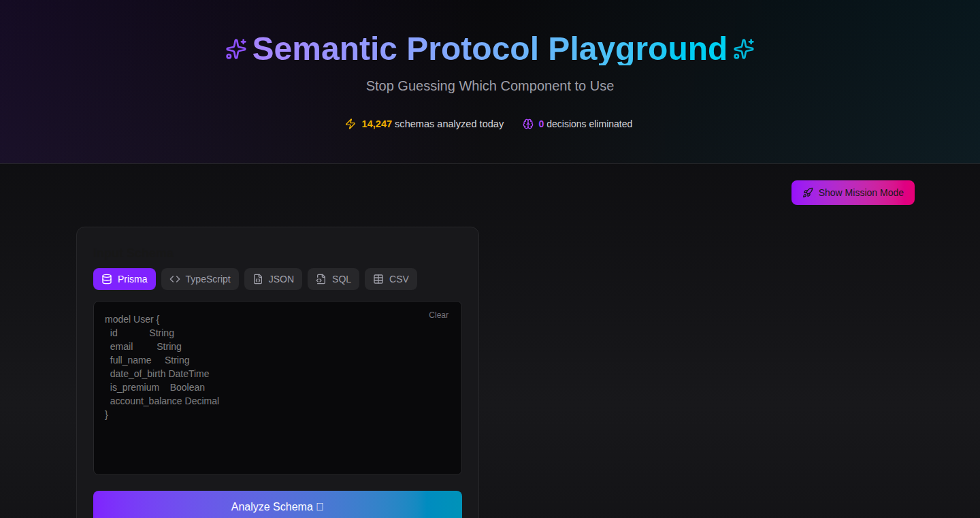The image size is (980, 518).
Task: Click the sparkle icon left of the title
Action: pyautogui.click(x=236, y=49)
